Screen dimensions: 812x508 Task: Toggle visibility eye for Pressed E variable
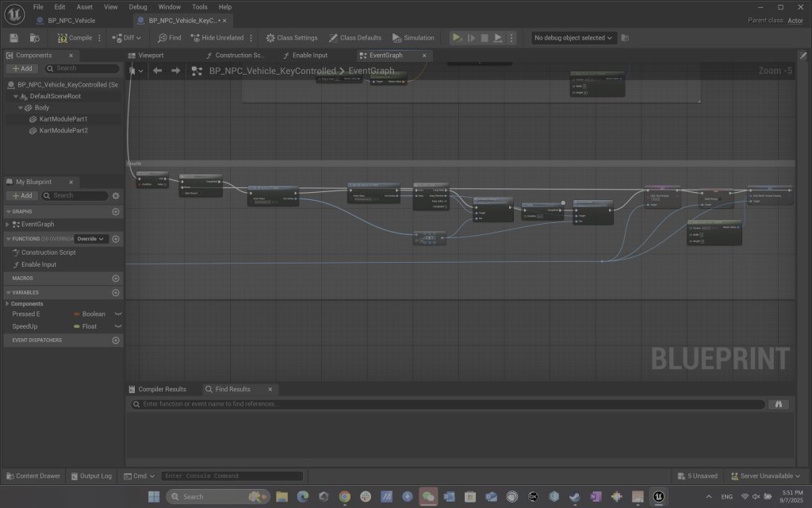pos(118,314)
